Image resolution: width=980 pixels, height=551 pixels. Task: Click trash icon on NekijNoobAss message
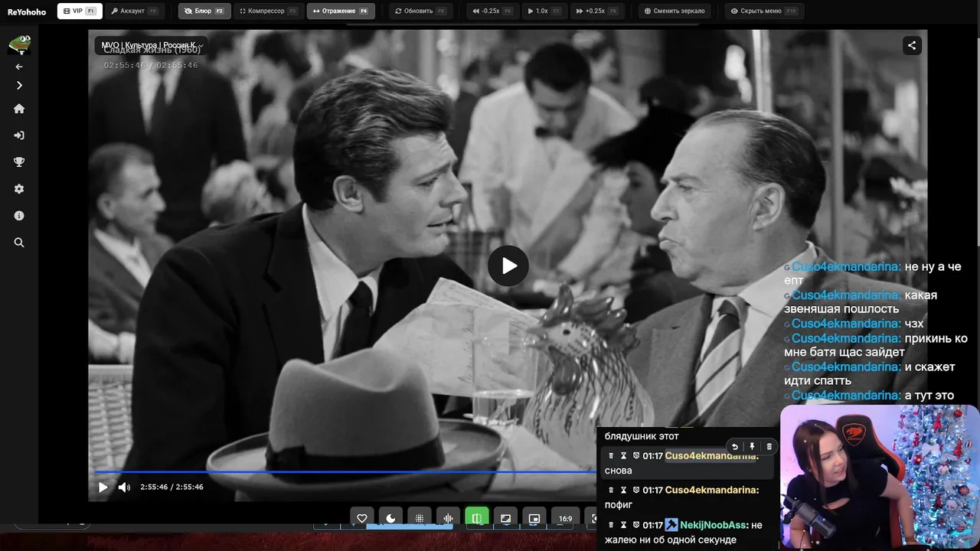coord(611,525)
